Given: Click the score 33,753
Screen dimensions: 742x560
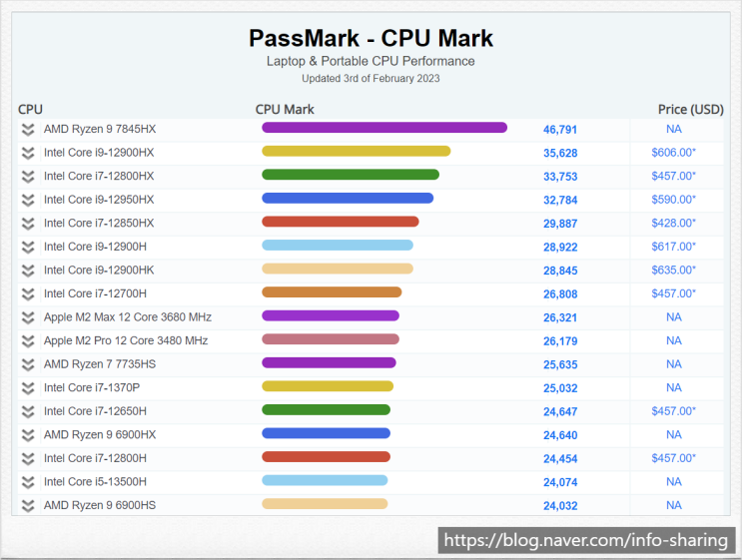Looking at the screenshot, I should coord(560,177).
